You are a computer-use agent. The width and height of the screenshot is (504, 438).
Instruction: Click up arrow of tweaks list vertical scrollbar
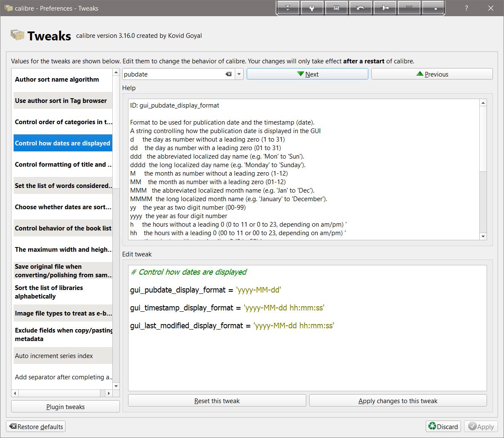(116, 72)
